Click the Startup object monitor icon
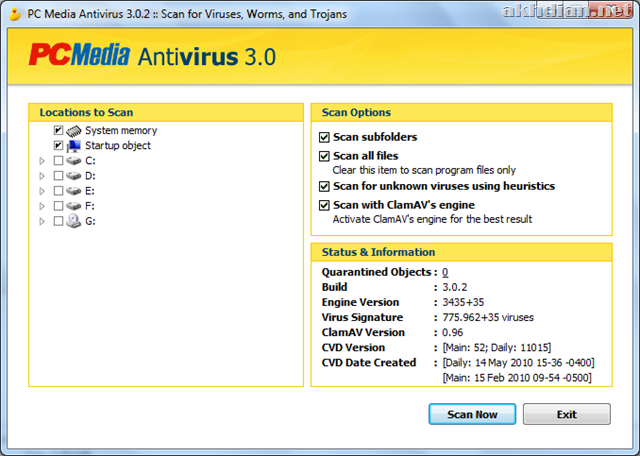This screenshot has height=456, width=640. pyautogui.click(x=74, y=145)
